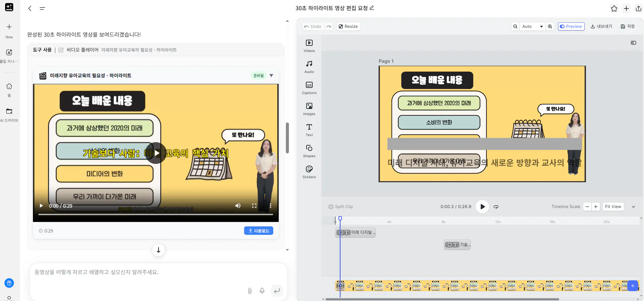Click the 내보내기 export button

pyautogui.click(x=601, y=26)
